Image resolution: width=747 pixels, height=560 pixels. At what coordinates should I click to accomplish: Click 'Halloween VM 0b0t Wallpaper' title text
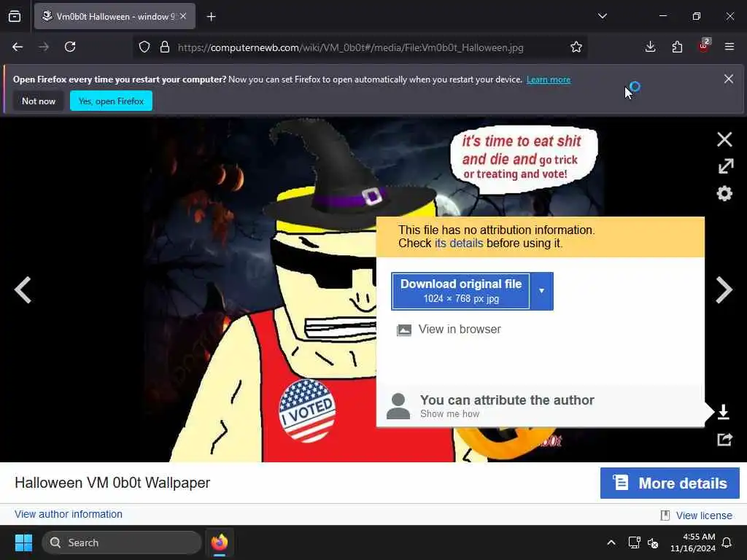click(x=112, y=483)
